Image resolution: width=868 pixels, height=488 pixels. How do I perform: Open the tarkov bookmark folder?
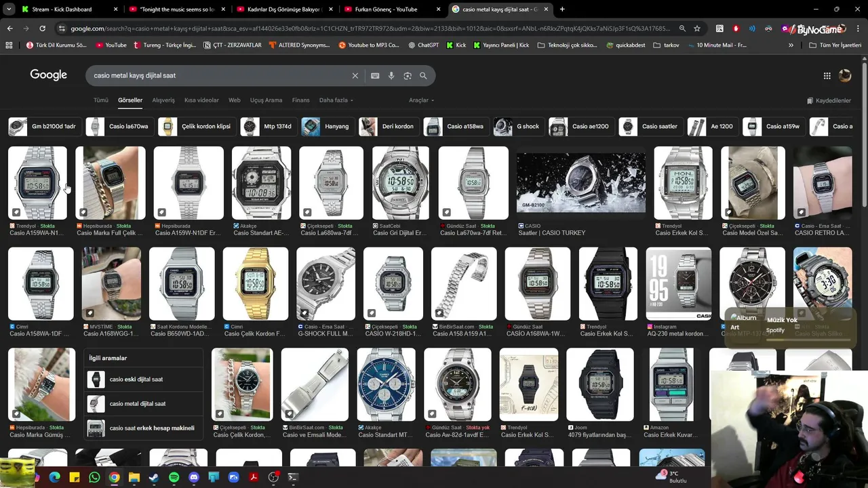[666, 45]
